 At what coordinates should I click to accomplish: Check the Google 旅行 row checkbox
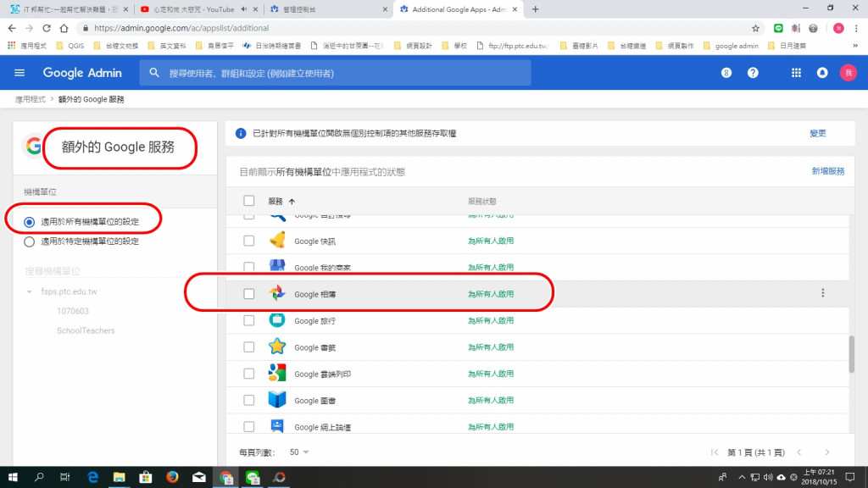coord(249,320)
